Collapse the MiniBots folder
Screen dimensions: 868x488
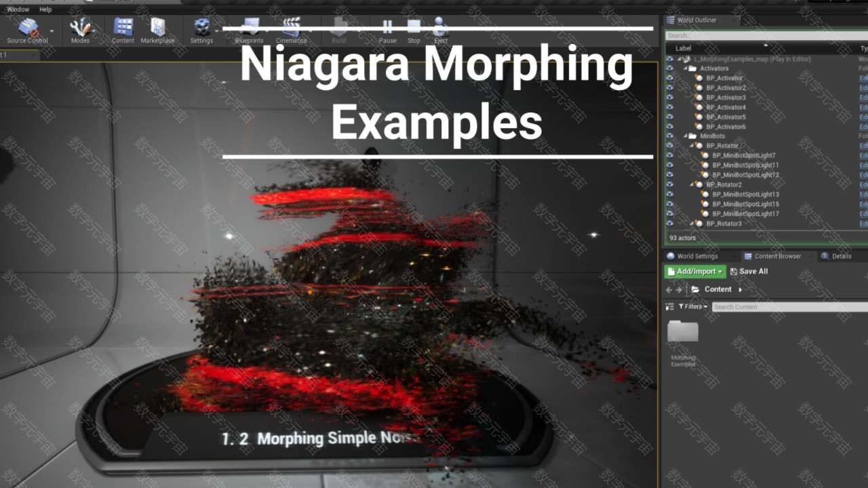point(685,136)
